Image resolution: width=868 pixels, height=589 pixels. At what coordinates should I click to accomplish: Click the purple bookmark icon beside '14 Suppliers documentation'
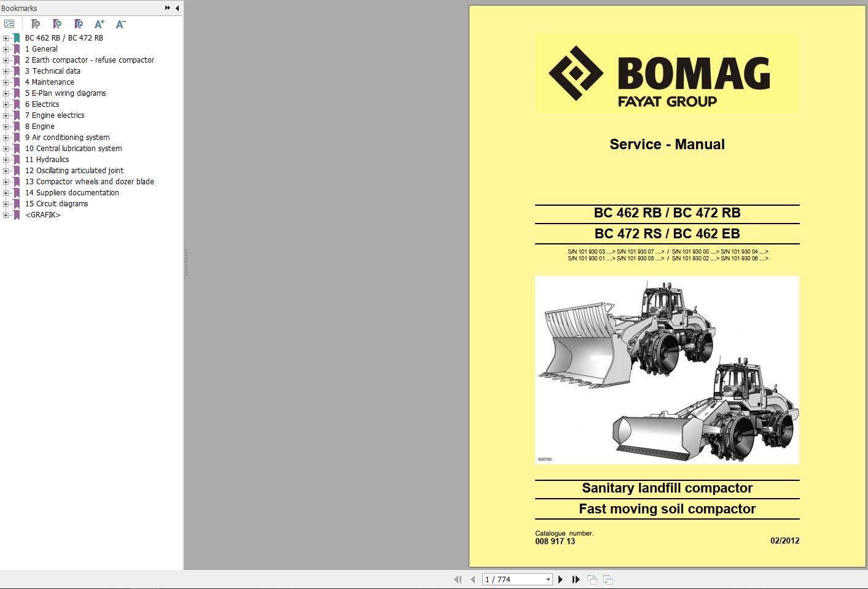tap(17, 193)
